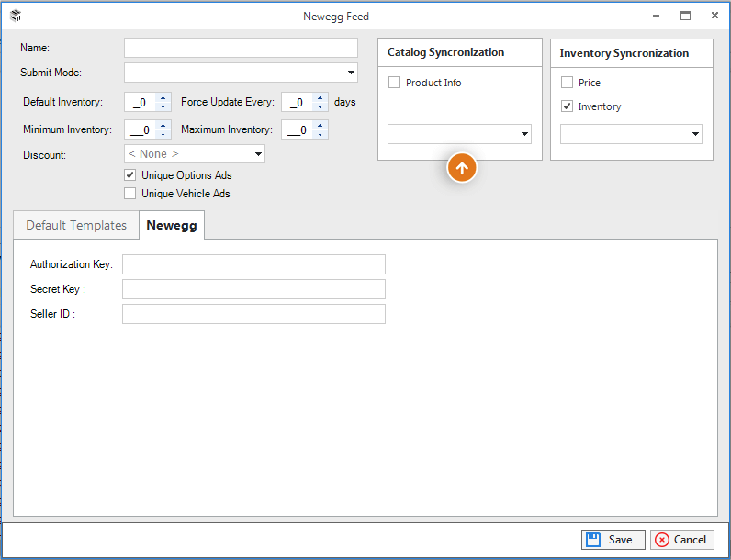Click the Minimum Inventory number field
This screenshot has height=560, width=731.
(x=141, y=129)
